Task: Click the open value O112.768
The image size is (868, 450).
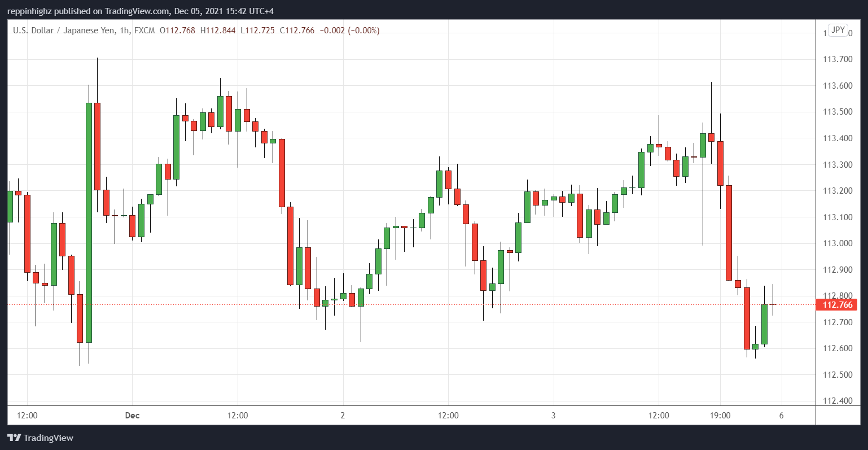Action: (x=177, y=30)
